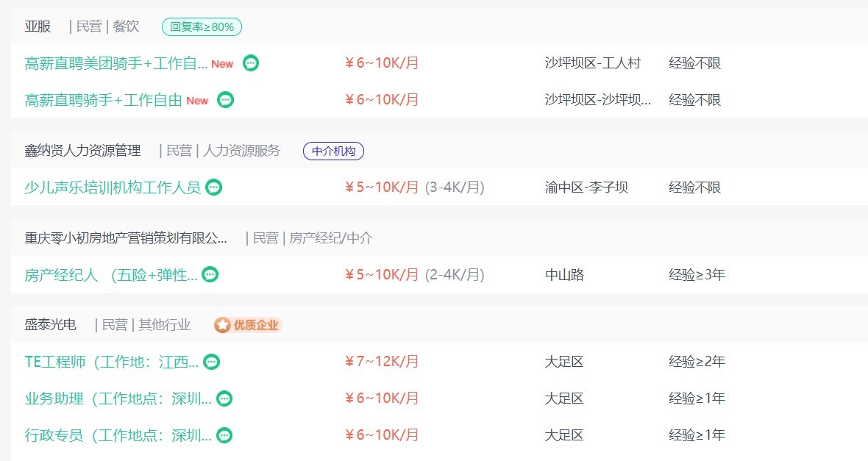868x461 pixels.
Task: Click company name 盛泰光电
Action: [50, 325]
